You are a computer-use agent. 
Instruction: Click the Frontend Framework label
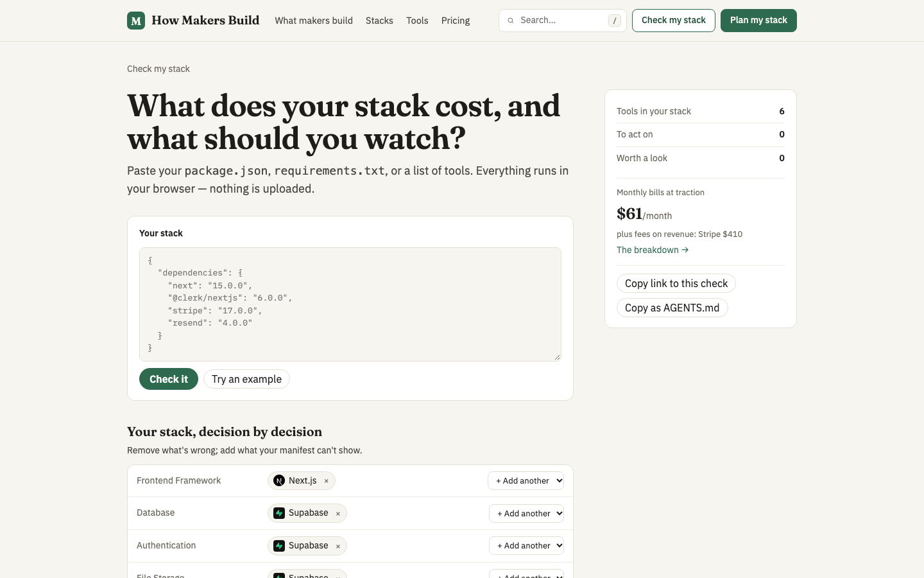[x=178, y=480]
